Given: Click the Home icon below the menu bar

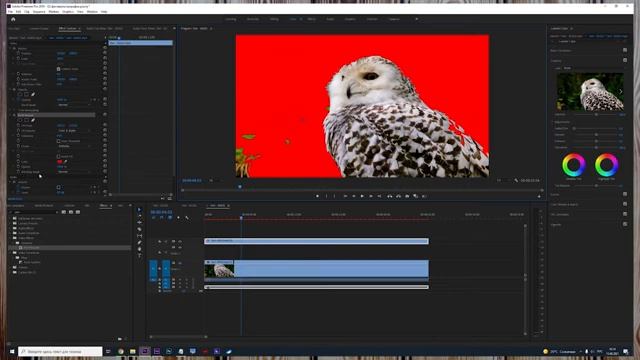Looking at the screenshot, I should 13,19.
